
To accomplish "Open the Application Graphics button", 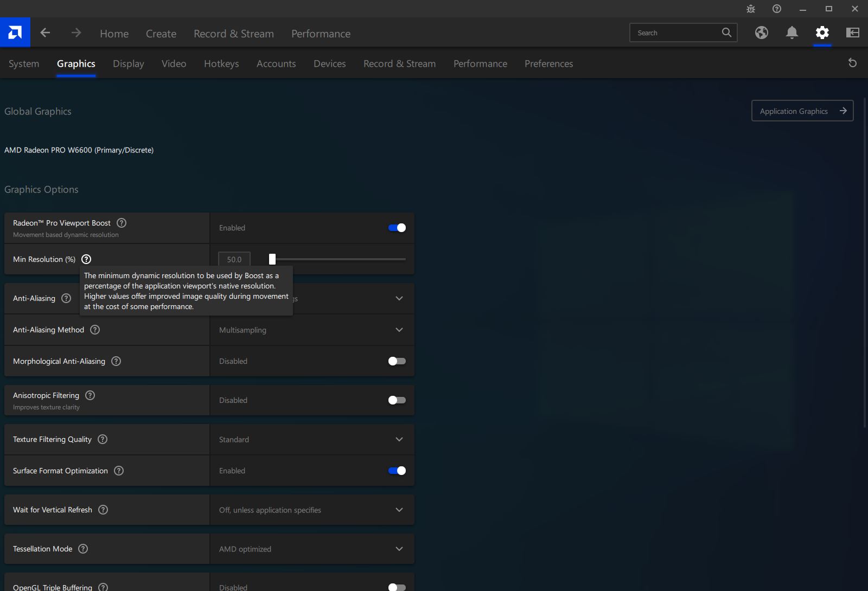I will click(x=802, y=111).
